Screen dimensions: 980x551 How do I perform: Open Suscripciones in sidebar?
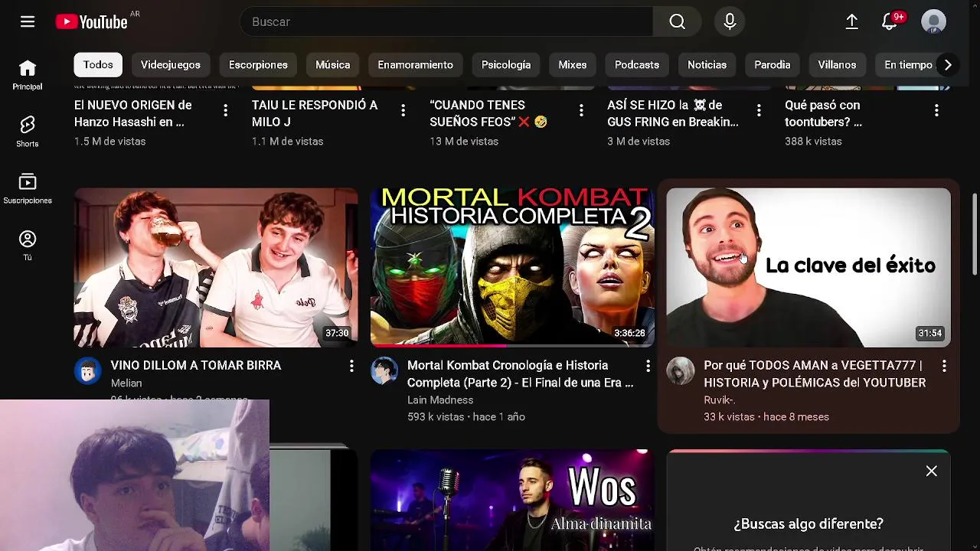pyautogui.click(x=28, y=189)
